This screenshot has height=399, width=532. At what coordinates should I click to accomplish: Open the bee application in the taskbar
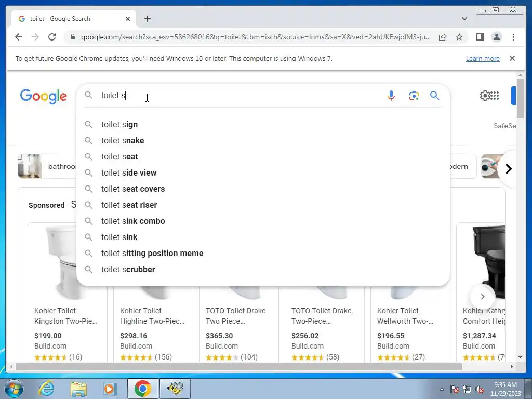pos(176,389)
